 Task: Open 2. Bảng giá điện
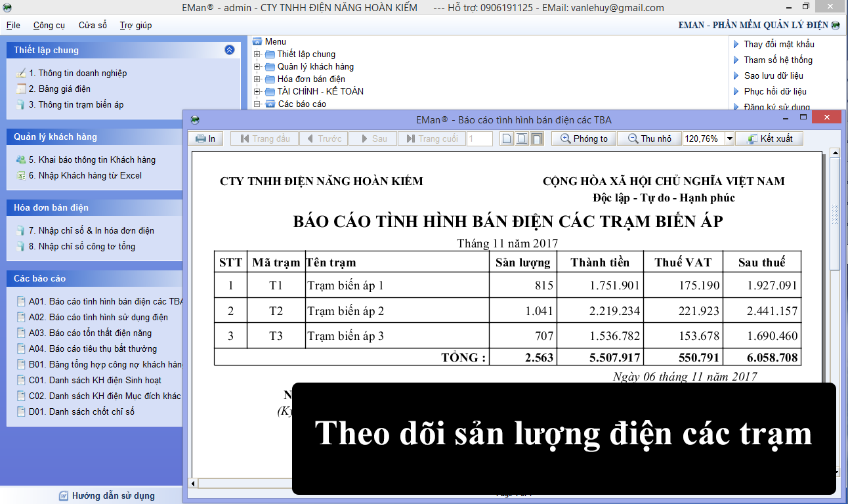60,89
